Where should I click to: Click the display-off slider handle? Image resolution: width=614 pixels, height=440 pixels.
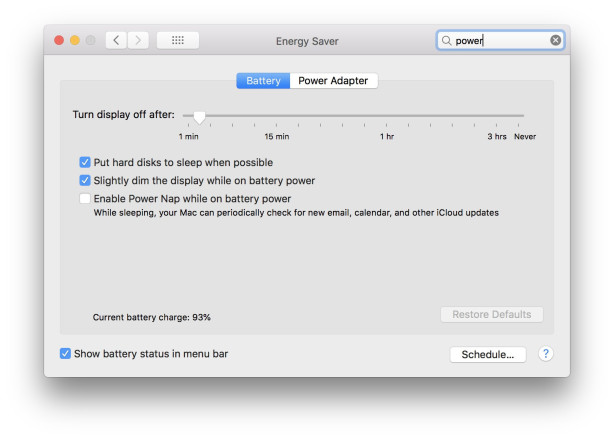click(x=199, y=117)
